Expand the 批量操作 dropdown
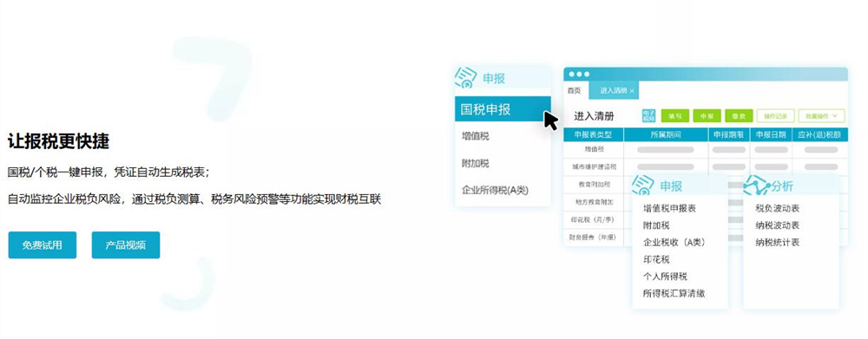The height and width of the screenshot is (339, 868). click(x=821, y=116)
